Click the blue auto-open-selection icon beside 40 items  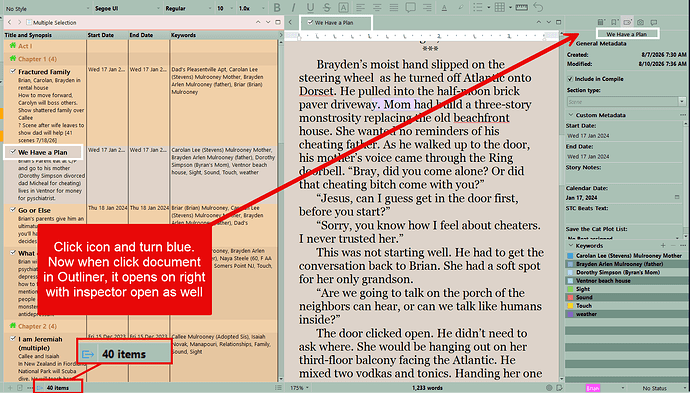(40, 388)
